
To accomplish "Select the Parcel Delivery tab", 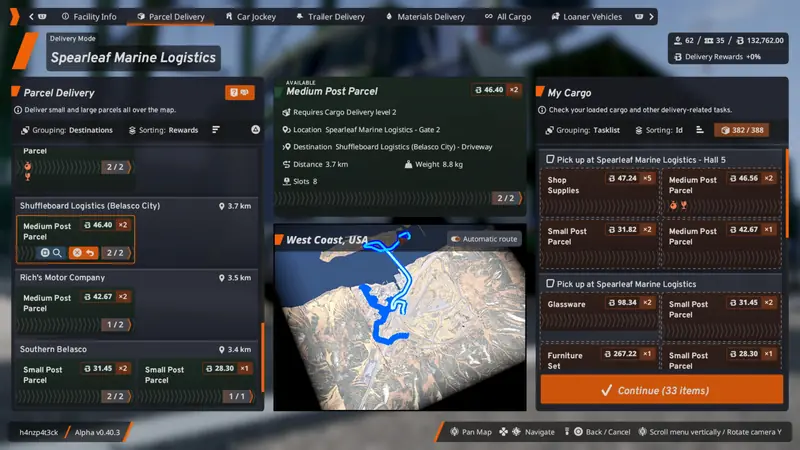I will tap(171, 17).
